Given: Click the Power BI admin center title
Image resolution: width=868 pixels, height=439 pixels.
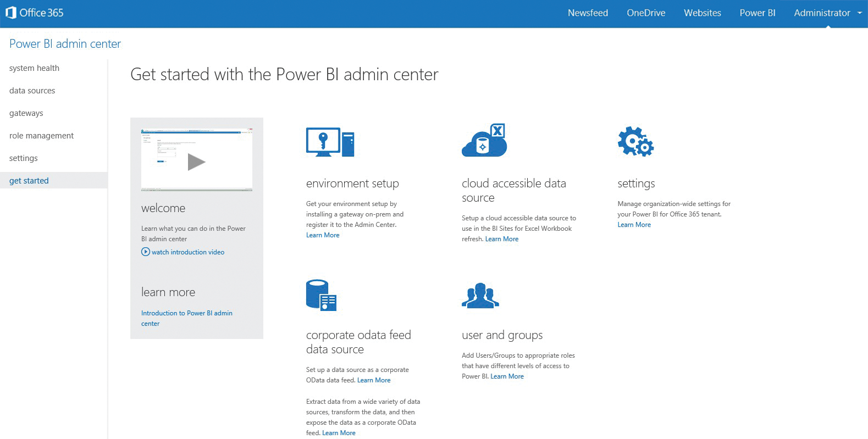Looking at the screenshot, I should tap(65, 44).
